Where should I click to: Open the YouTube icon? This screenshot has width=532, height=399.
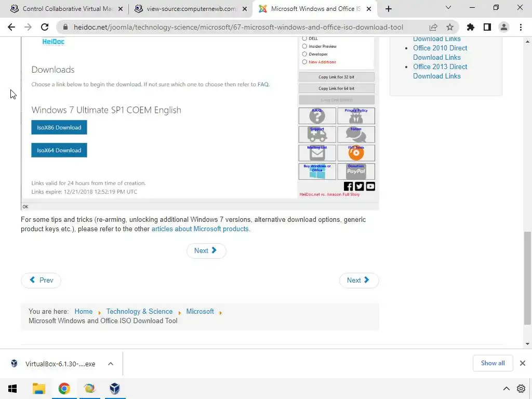pyautogui.click(x=370, y=187)
